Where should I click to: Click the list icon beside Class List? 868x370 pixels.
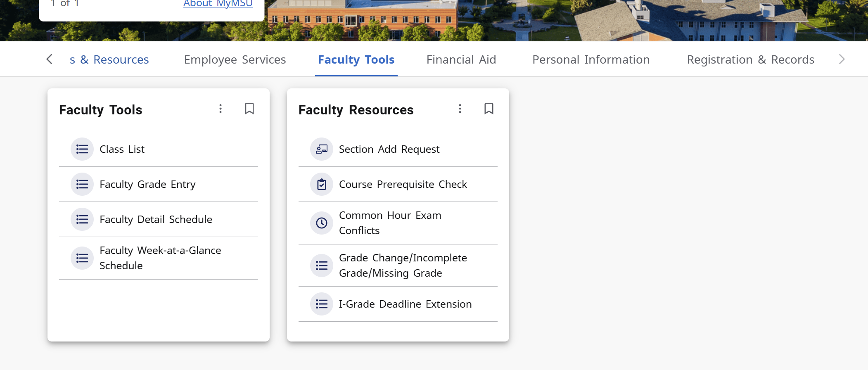pyautogui.click(x=82, y=149)
